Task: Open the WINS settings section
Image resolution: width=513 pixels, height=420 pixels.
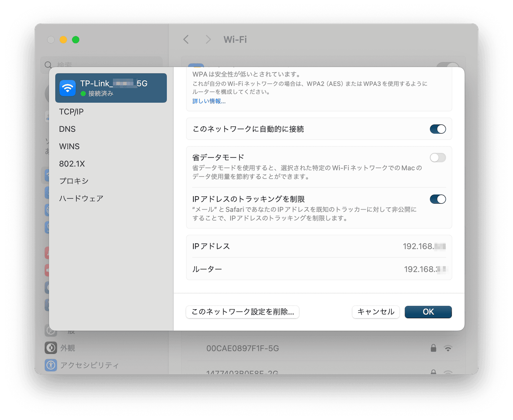Action: (69, 146)
